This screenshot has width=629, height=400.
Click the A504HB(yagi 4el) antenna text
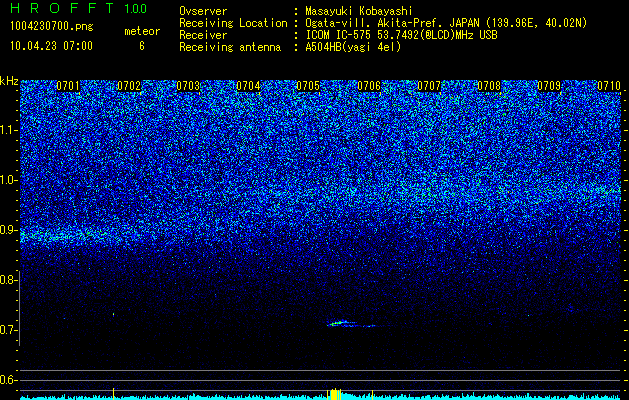[x=353, y=47]
